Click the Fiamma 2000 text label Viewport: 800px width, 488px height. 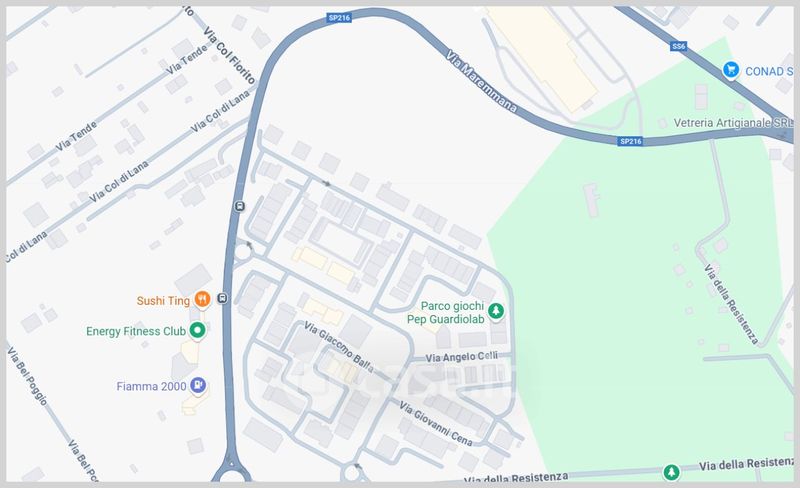click(x=152, y=386)
